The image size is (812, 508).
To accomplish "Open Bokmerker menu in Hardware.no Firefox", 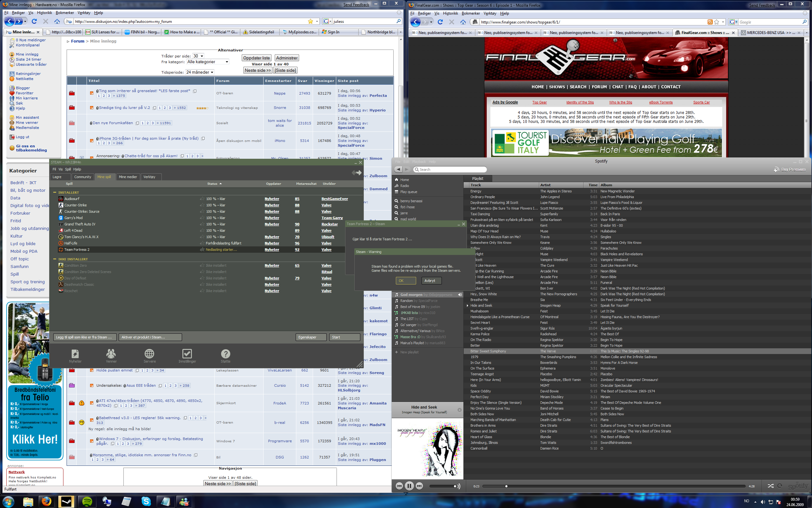I will 65,13.
